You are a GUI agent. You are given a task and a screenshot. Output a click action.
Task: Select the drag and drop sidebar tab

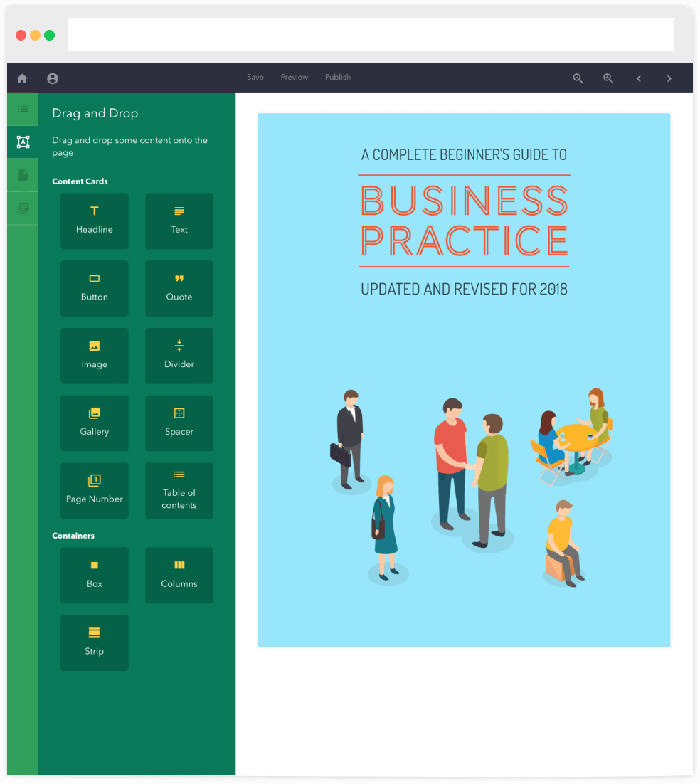(x=23, y=142)
